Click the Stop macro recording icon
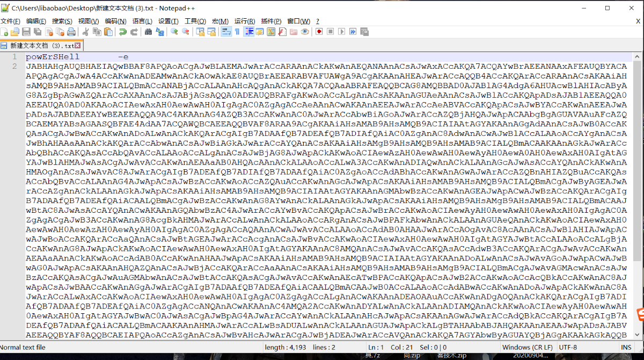 (331, 32)
